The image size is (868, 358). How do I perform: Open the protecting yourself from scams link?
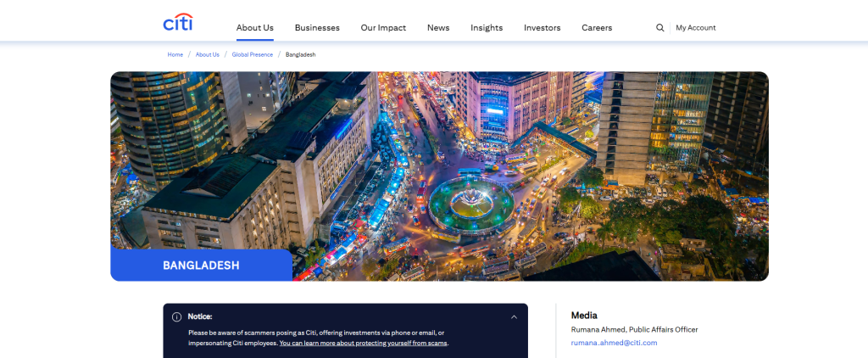(x=364, y=344)
